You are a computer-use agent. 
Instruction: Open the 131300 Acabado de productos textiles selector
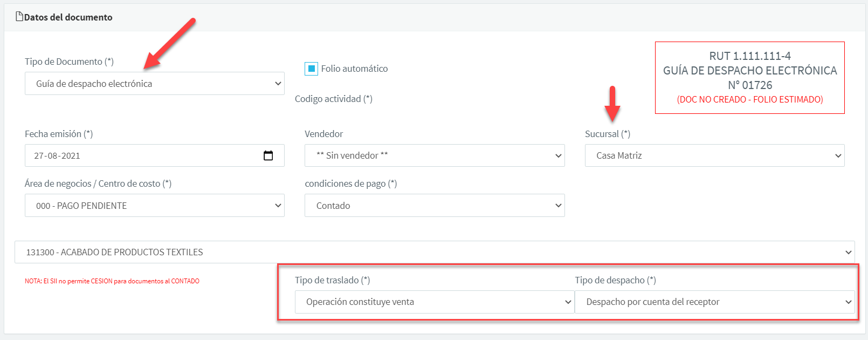[434, 252]
